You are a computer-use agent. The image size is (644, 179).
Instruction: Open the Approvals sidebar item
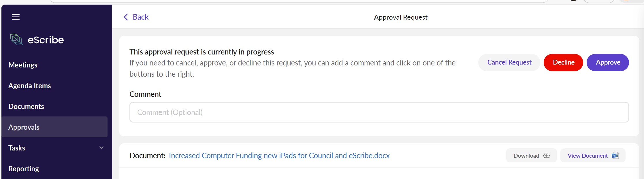tap(24, 127)
